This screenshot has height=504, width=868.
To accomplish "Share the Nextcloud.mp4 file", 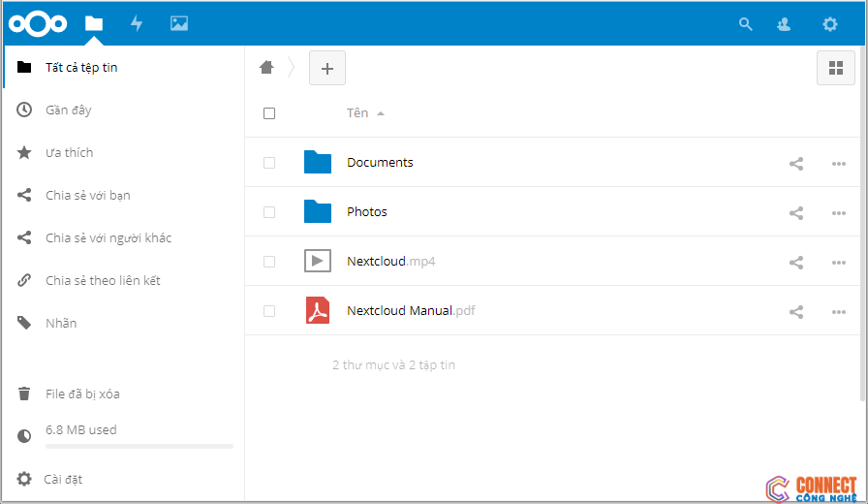I will click(x=796, y=262).
